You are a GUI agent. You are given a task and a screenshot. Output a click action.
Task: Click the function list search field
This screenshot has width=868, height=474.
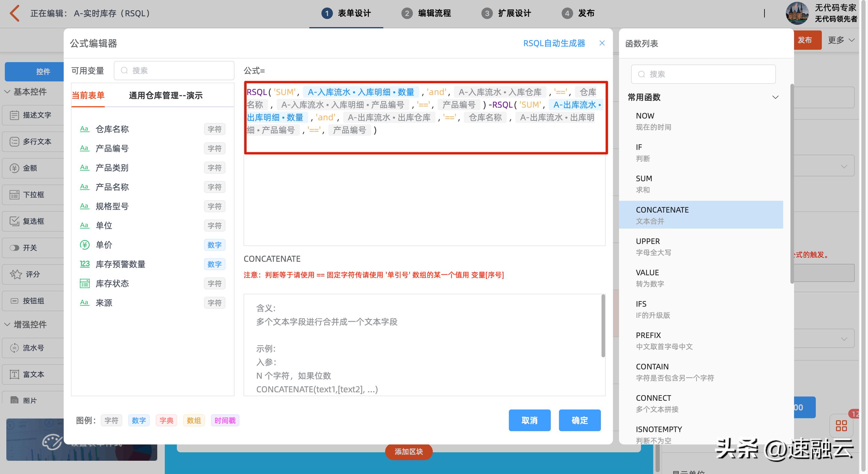703,74
